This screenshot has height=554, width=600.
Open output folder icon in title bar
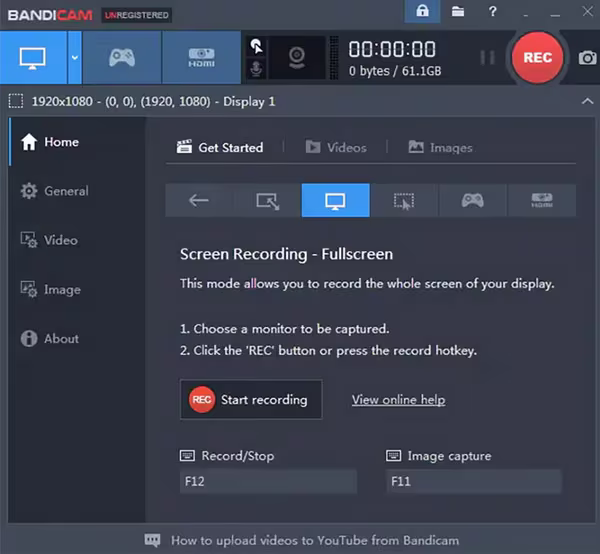[x=458, y=11]
